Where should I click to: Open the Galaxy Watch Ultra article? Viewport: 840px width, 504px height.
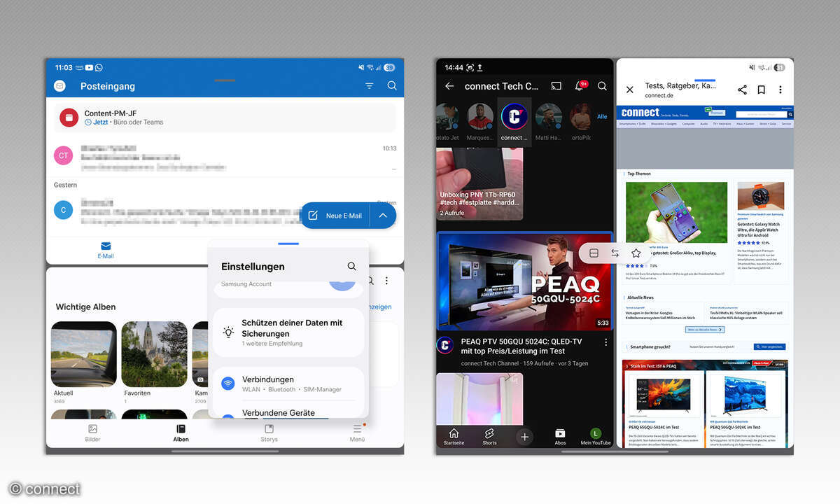point(761,228)
